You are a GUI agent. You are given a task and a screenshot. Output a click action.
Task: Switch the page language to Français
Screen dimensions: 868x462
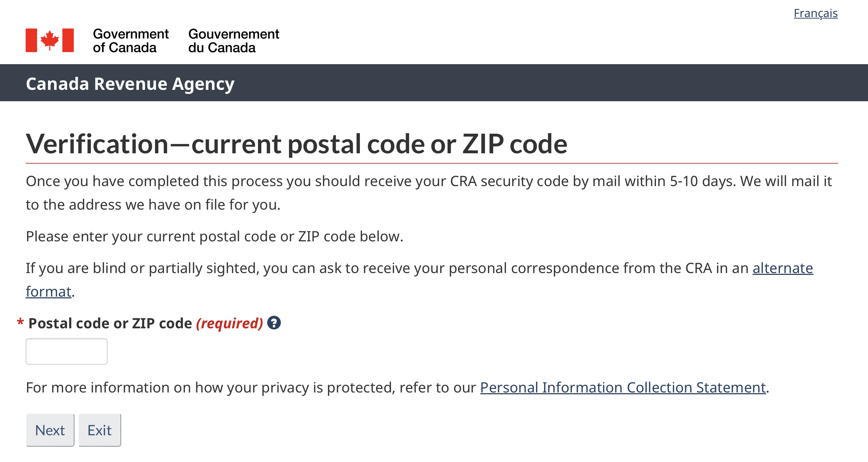(815, 13)
